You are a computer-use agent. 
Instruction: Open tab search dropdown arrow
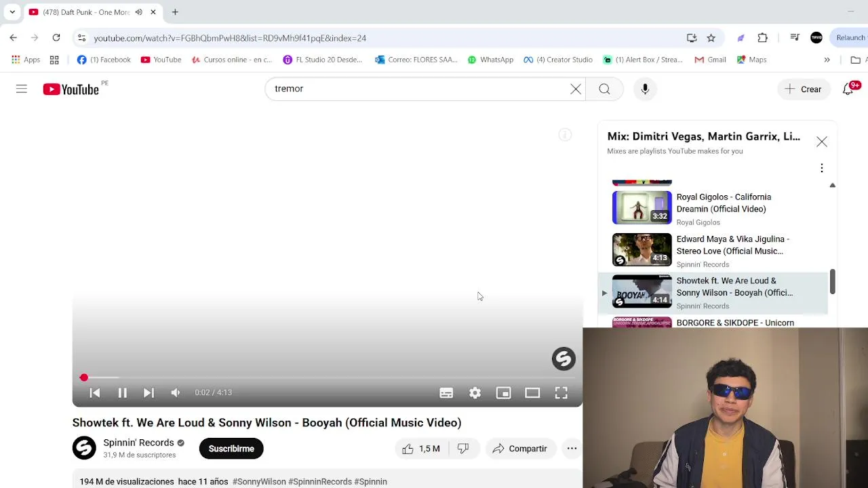coord(12,12)
